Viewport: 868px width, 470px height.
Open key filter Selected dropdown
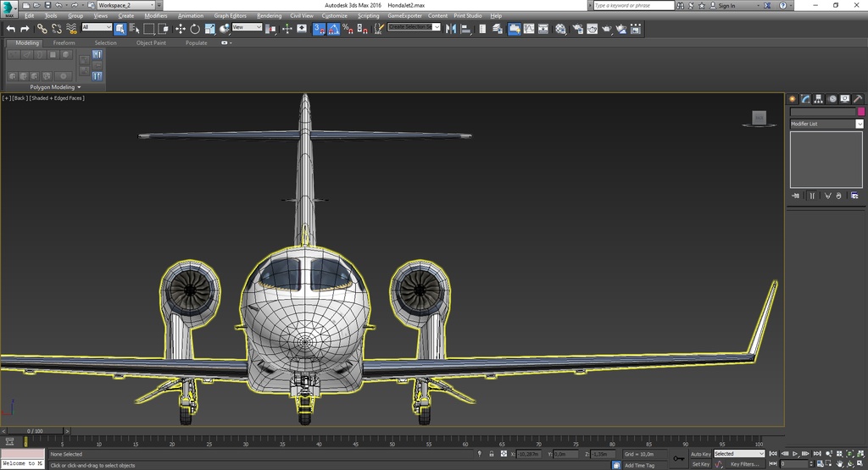click(x=739, y=454)
